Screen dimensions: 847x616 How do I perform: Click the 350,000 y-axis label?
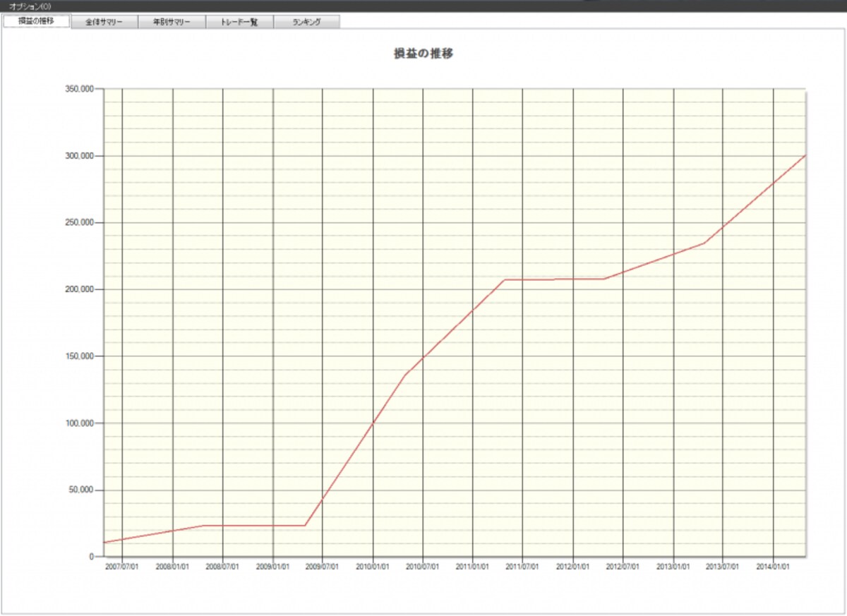[78, 89]
